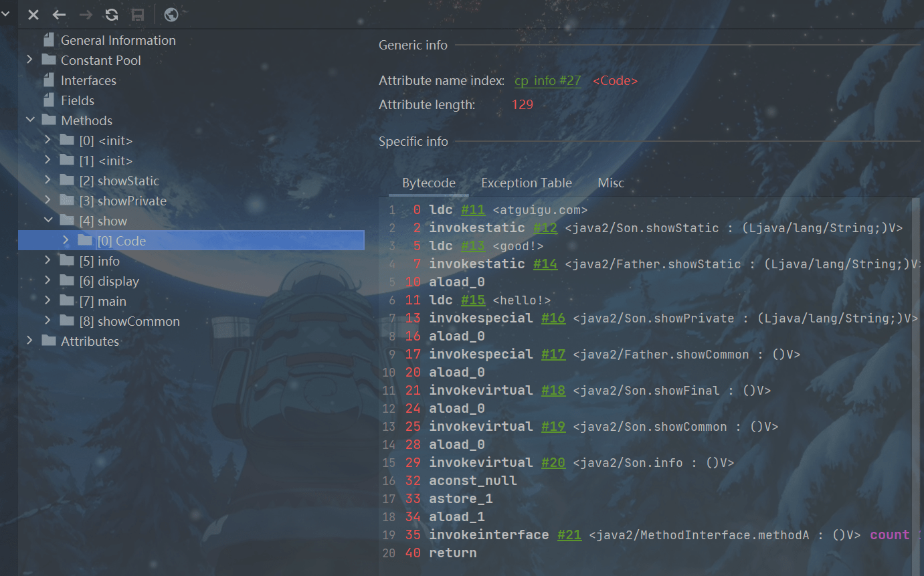Click the save disk icon
Viewport: 924px width, 576px height.
click(x=138, y=15)
